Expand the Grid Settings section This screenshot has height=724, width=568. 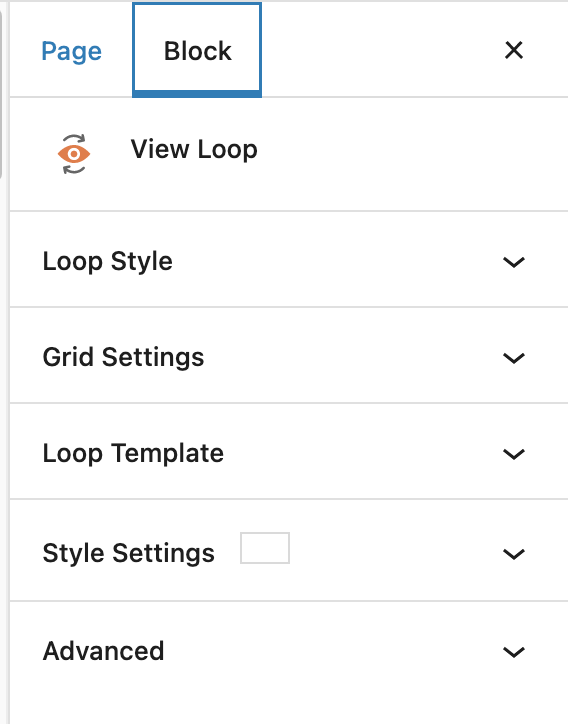coord(289,357)
